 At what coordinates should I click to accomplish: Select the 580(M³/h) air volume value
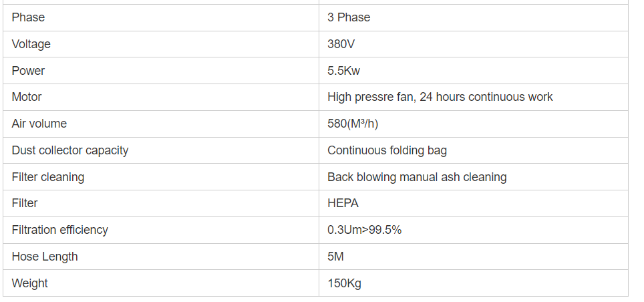(353, 124)
